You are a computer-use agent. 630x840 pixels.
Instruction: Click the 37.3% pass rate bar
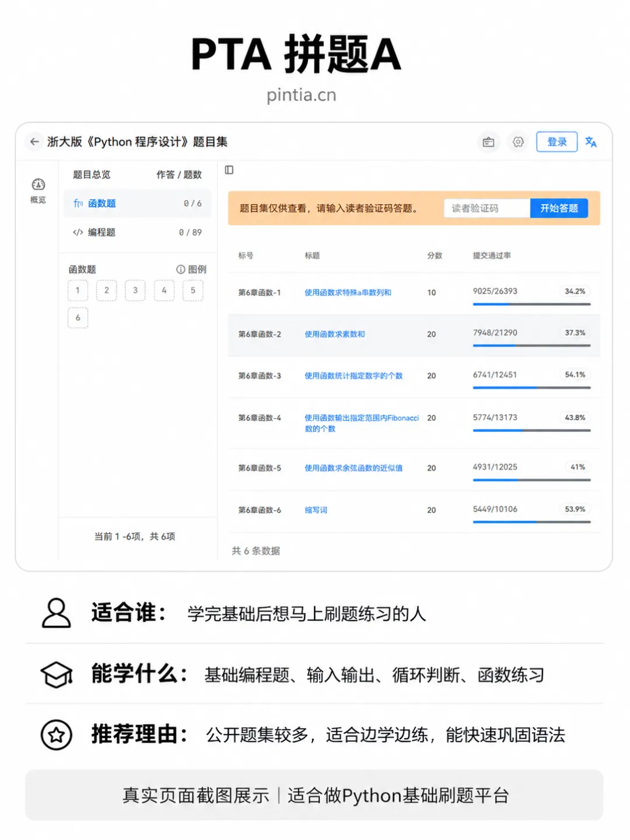pyautogui.click(x=531, y=345)
